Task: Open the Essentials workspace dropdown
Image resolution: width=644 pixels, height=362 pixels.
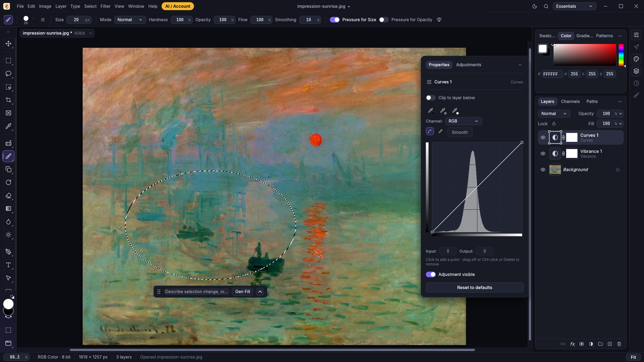Action: coord(574,6)
